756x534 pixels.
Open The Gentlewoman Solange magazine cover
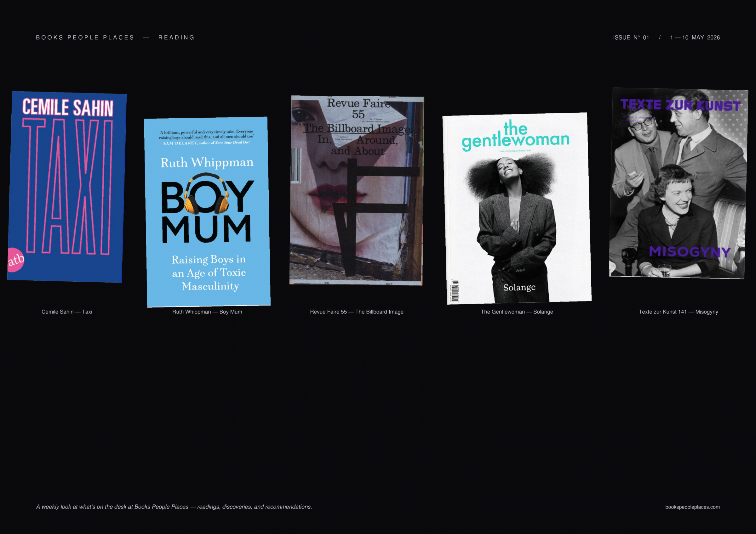tap(517, 209)
